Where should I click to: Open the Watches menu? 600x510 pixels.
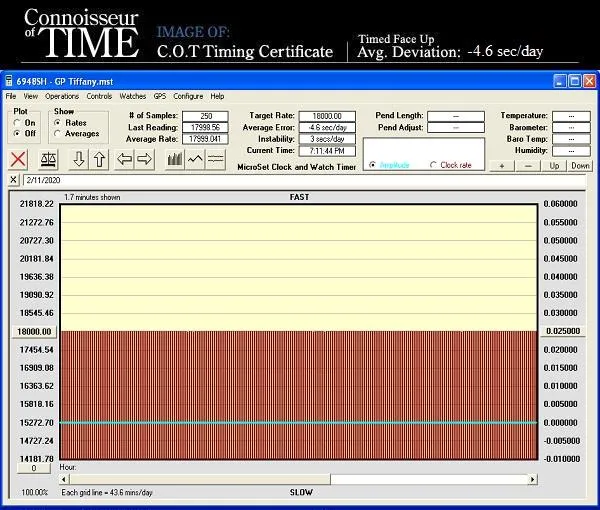click(x=133, y=96)
